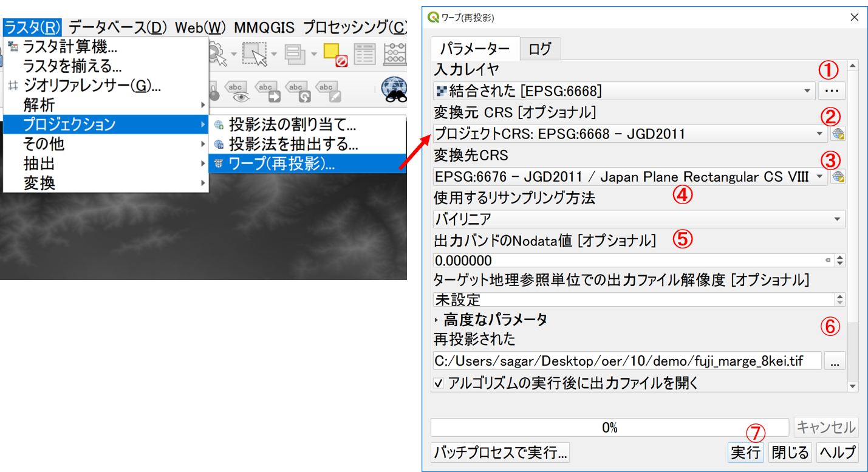Click the 閉じる button
Screen dimensions: 868x472
click(x=790, y=453)
